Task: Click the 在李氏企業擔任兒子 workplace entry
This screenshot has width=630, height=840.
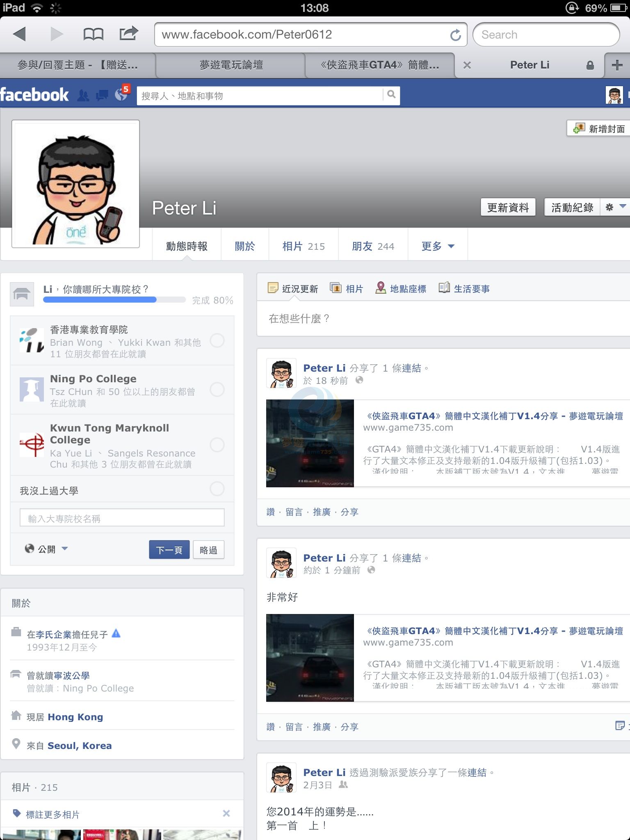Action: pos(67,635)
